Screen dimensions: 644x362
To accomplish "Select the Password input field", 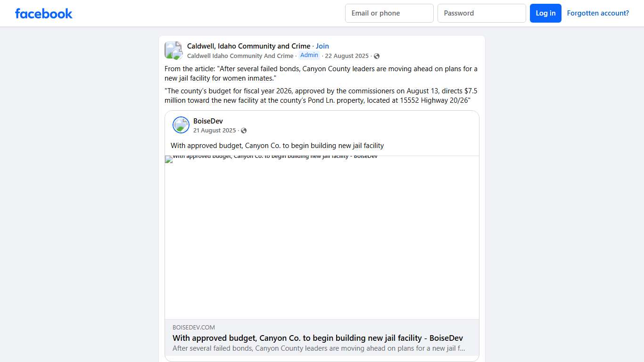I will [x=481, y=13].
